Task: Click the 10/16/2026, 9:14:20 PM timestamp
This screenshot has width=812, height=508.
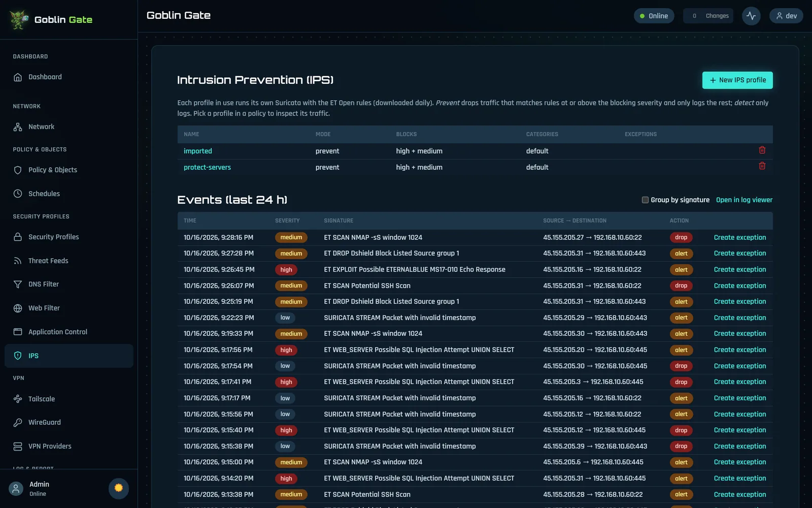Action: [219, 479]
